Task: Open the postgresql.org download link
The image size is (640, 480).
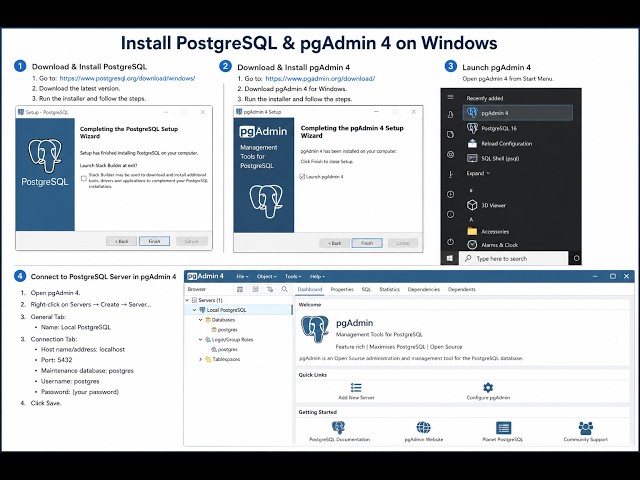Action: [x=127, y=78]
